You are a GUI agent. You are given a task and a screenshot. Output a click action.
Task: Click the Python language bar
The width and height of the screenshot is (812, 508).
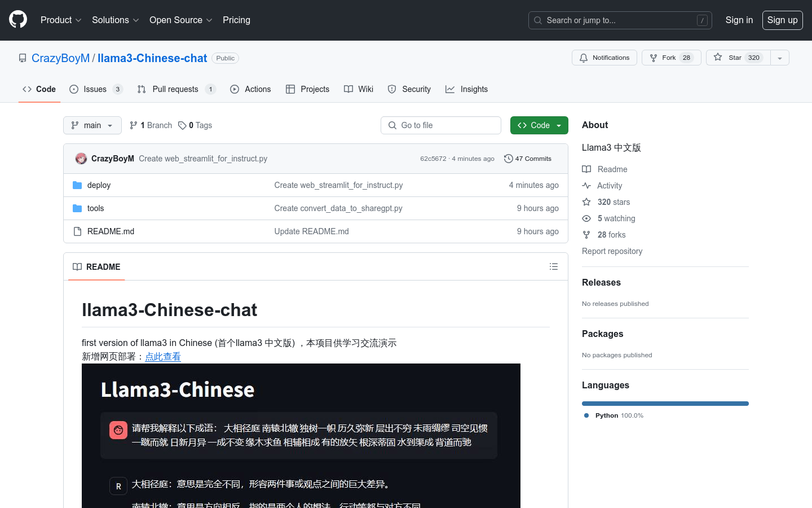click(665, 404)
